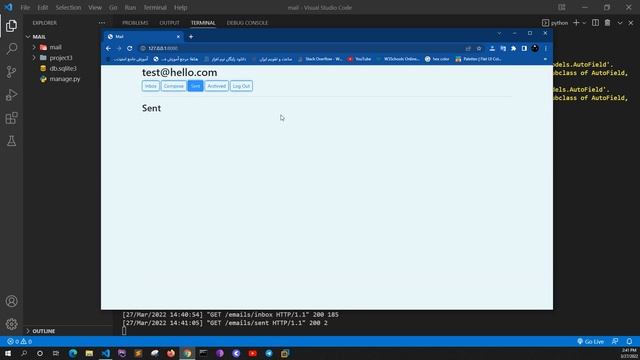Screen dimensions: 640x360
Task: Switch to the PROBLEMS panel tab
Action: 135,23
